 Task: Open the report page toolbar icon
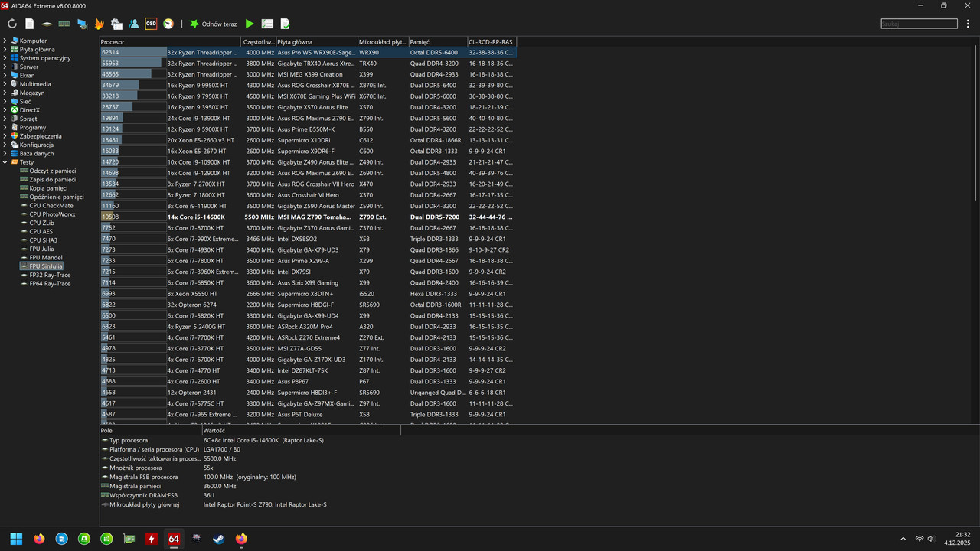click(x=29, y=24)
